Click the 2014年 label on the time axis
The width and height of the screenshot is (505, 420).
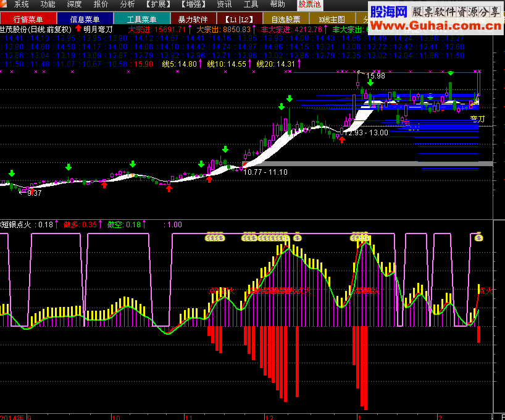[x=12, y=418]
